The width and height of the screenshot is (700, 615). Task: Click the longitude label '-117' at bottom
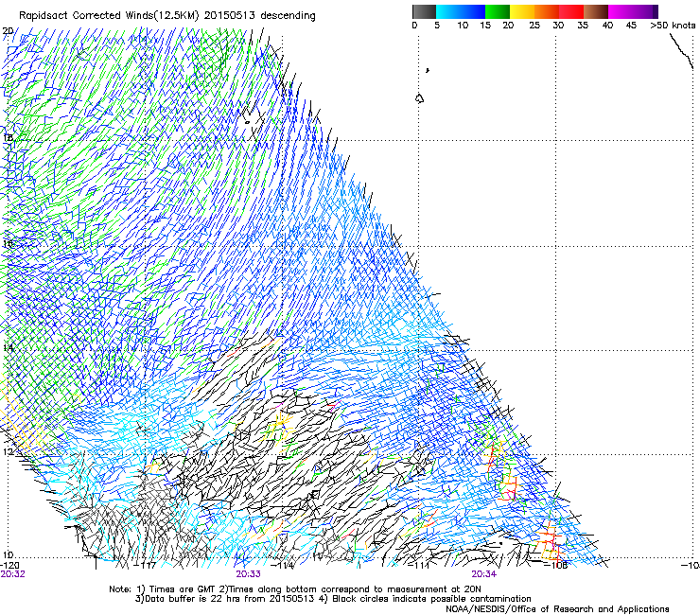[146, 565]
